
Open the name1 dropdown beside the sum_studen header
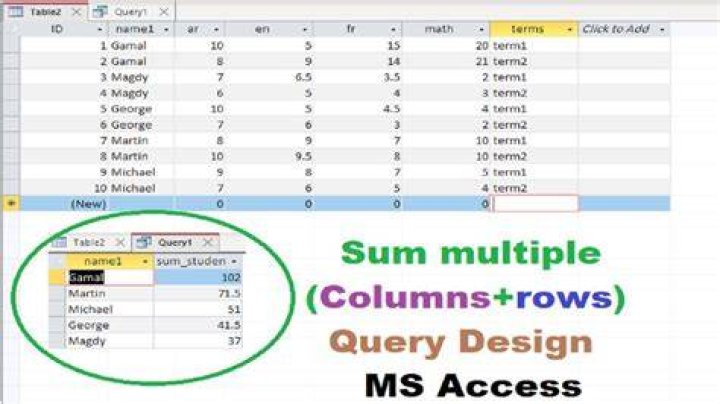[x=145, y=261]
